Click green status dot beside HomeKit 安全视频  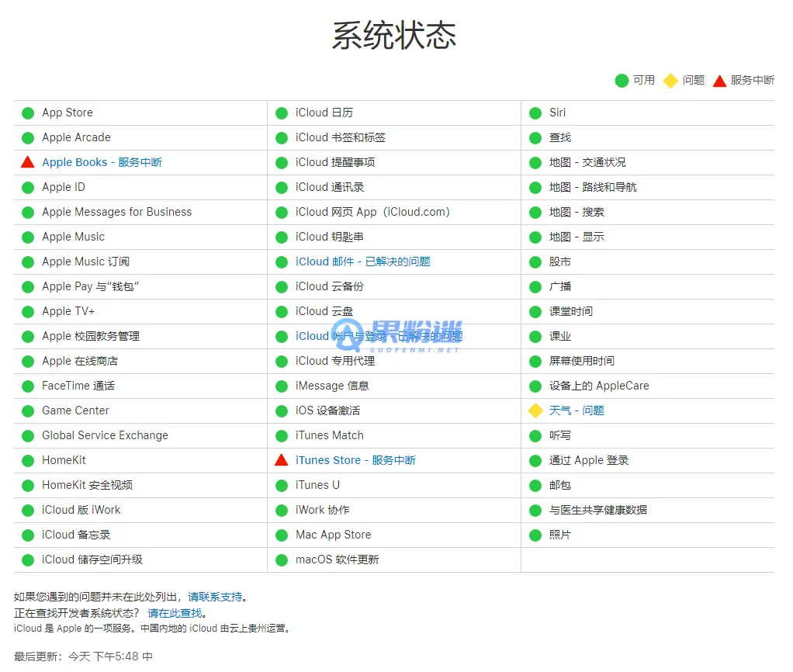pyautogui.click(x=28, y=486)
